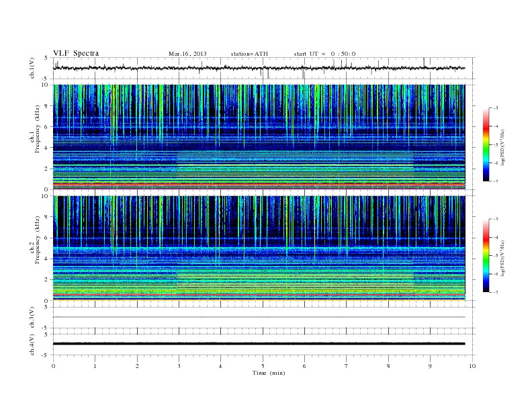Click the "-4" value on ch.2 colorbar

(x=495, y=237)
